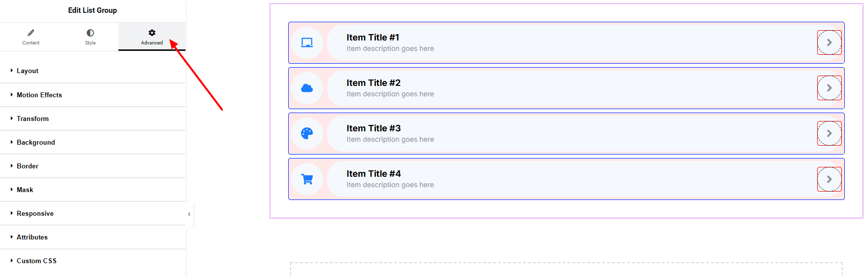This screenshot has width=868, height=277.
Task: Expand the Motion Effects section
Action: click(x=39, y=95)
